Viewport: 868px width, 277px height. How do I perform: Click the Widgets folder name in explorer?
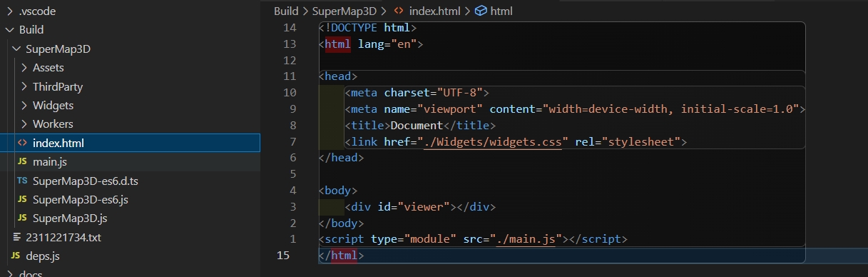click(x=53, y=106)
